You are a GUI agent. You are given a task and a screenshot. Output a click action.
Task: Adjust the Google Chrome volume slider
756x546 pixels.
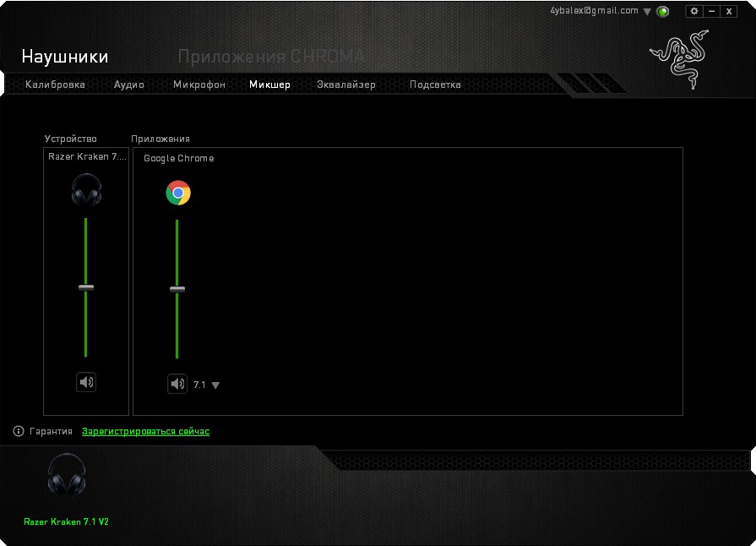[x=177, y=289]
